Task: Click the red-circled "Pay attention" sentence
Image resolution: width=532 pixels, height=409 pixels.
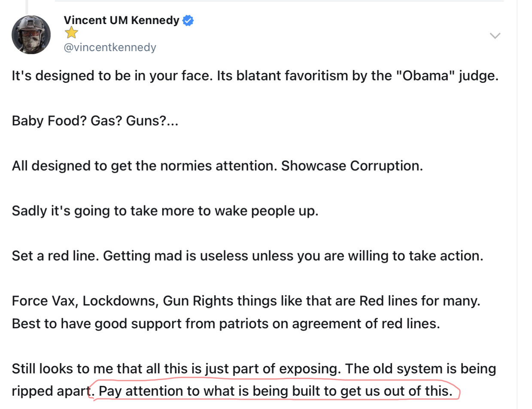Action: pyautogui.click(x=276, y=391)
